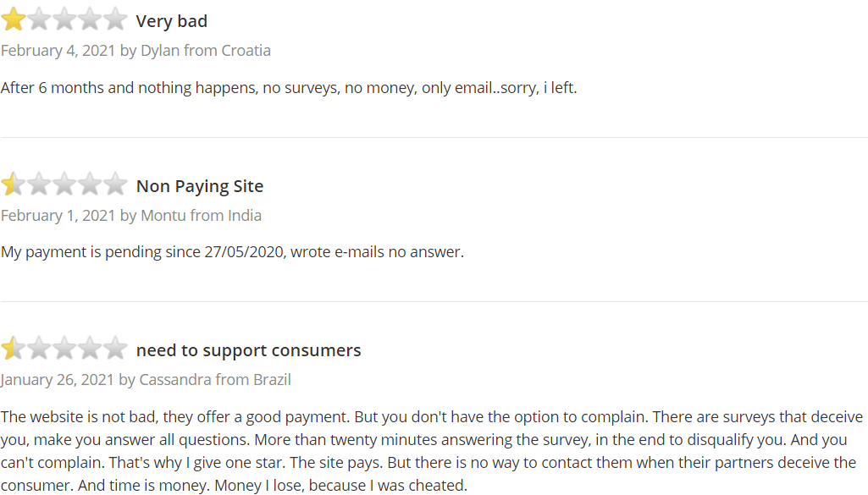Click the gold star of Non Paying Site review

click(x=14, y=184)
